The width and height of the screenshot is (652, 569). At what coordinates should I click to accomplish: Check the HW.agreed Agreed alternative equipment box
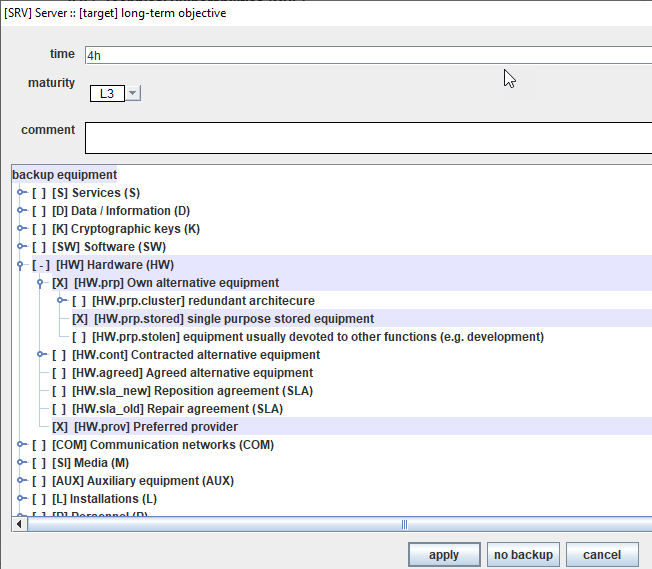(60, 373)
